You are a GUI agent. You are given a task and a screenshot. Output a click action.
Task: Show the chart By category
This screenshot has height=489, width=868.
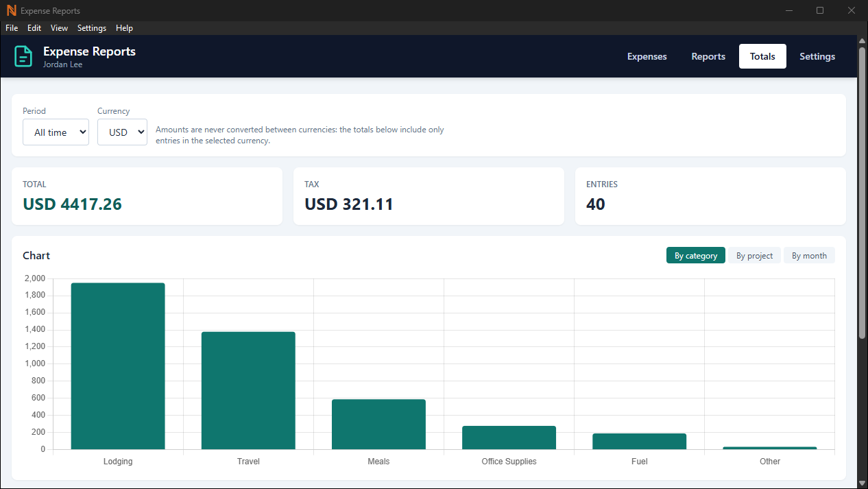coord(696,255)
